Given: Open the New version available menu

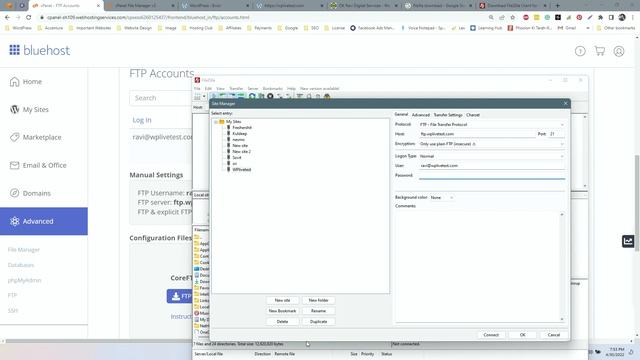Looking at the screenshot, I should pos(319,88).
